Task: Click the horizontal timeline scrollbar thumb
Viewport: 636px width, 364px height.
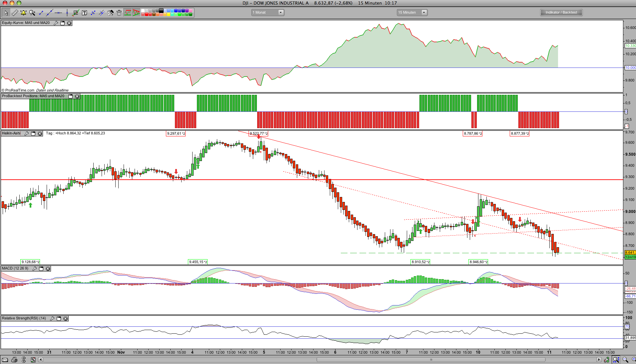Action: [431, 360]
